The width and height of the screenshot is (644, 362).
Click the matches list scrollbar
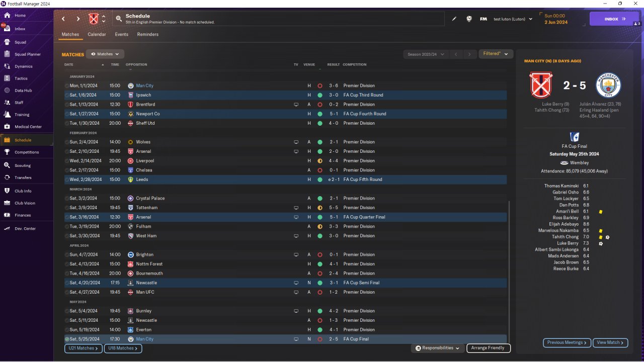(x=509, y=271)
